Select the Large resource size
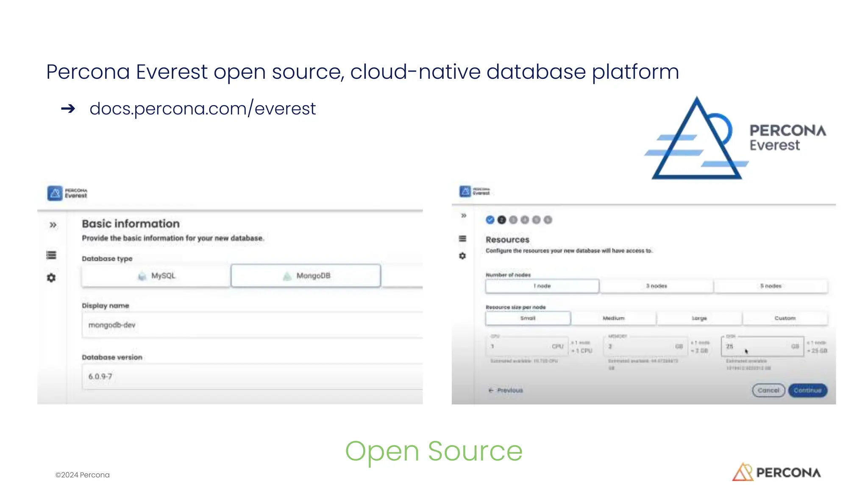The height and width of the screenshot is (488, 868). click(x=699, y=318)
